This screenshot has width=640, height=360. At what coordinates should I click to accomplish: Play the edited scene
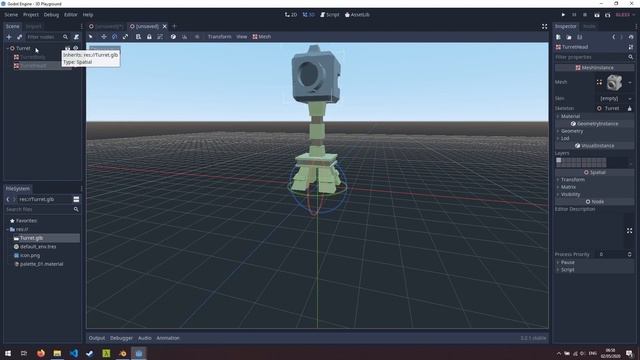[x=597, y=15]
